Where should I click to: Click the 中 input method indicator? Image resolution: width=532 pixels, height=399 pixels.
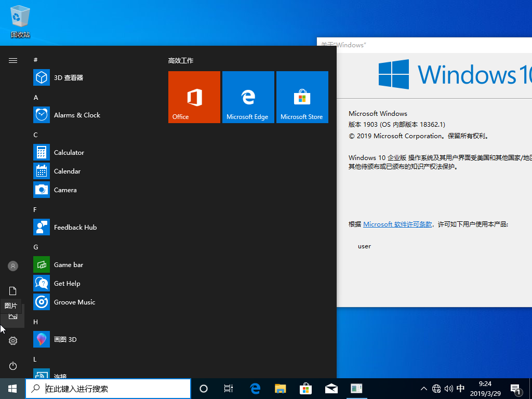coord(460,389)
